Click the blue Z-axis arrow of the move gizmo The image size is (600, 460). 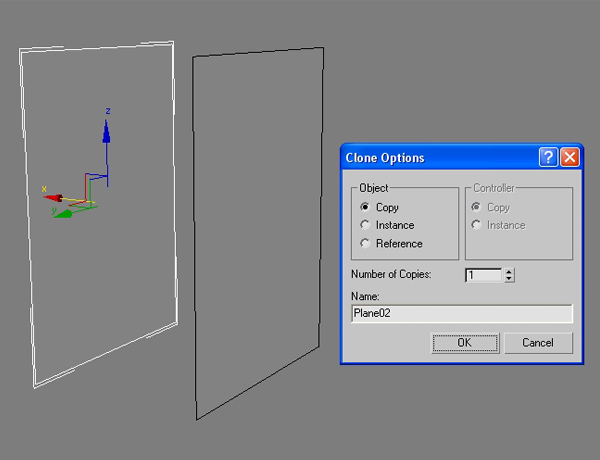pos(107,133)
